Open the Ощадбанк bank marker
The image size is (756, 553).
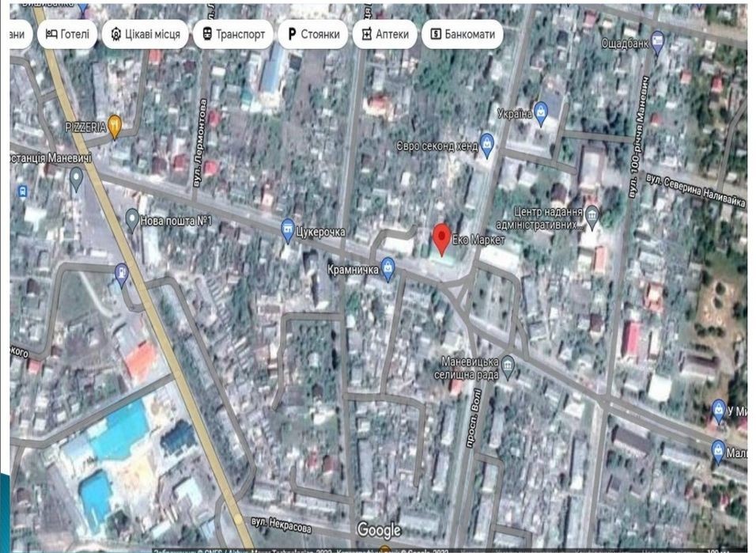(657, 43)
